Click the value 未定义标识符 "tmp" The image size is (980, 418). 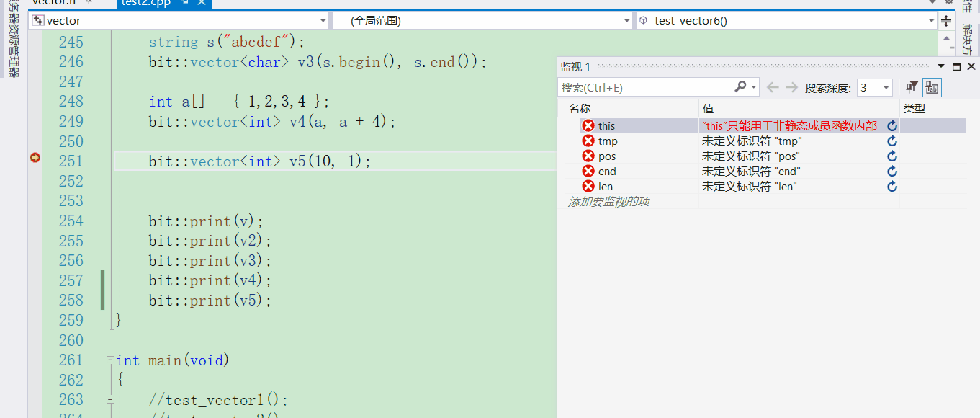(752, 141)
